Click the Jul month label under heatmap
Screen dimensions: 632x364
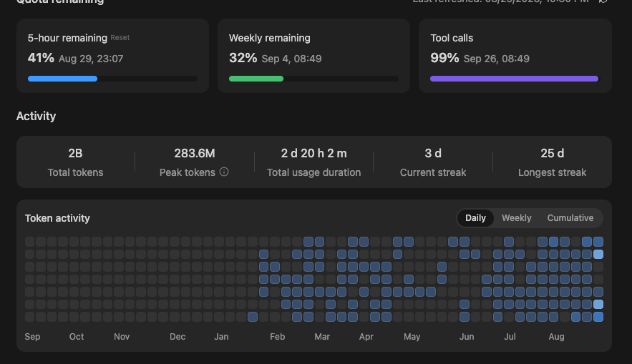[510, 337]
